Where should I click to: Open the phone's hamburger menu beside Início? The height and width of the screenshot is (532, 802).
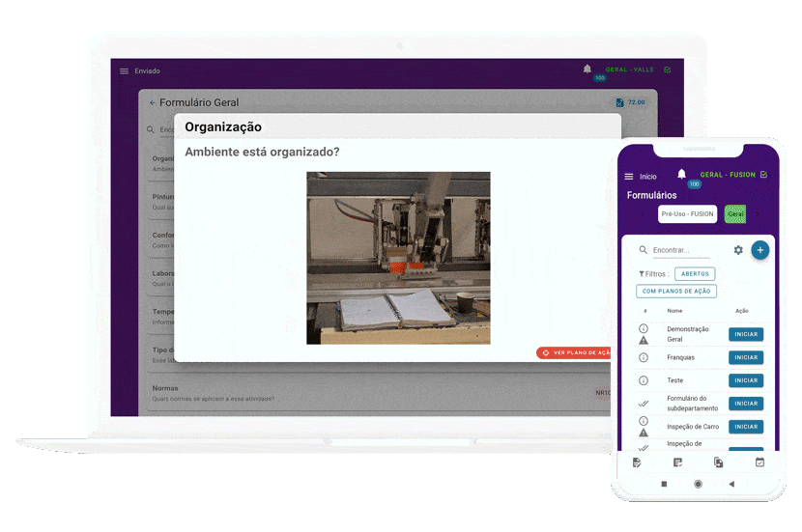(629, 177)
